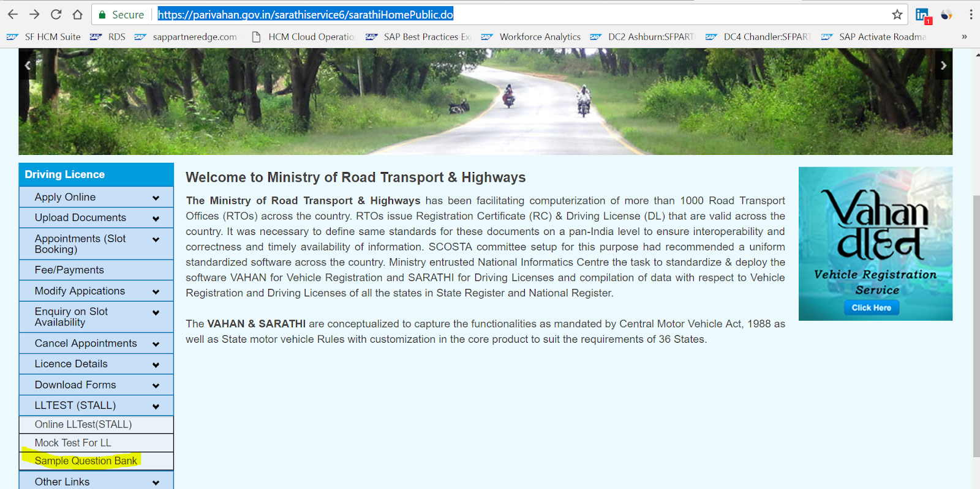Screen dimensions: 980x489
Task: Reload the page with the refresh icon
Action: 56,14
